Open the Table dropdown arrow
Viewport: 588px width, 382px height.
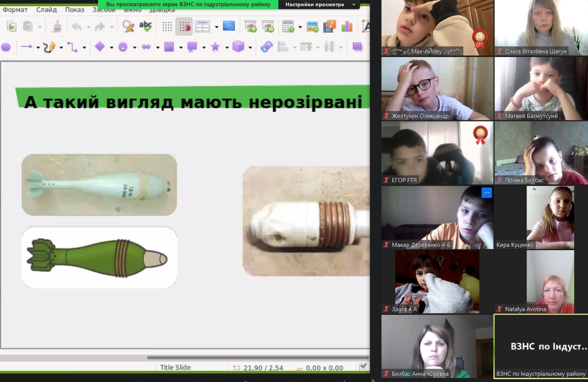click(x=300, y=27)
